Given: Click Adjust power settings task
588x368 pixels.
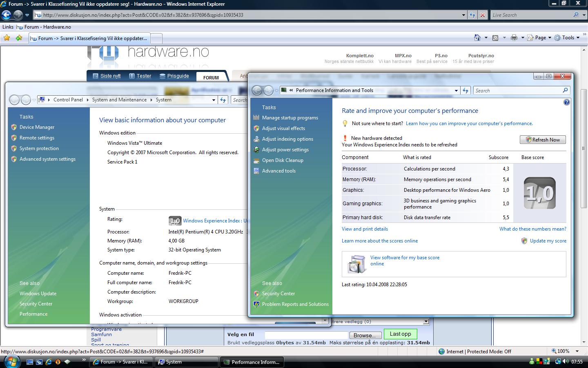Looking at the screenshot, I should (x=285, y=150).
